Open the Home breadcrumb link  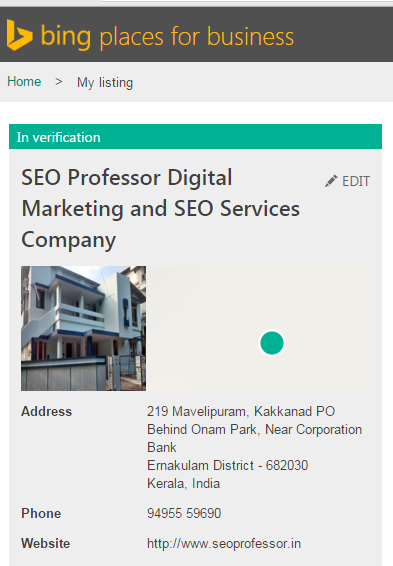[x=24, y=82]
